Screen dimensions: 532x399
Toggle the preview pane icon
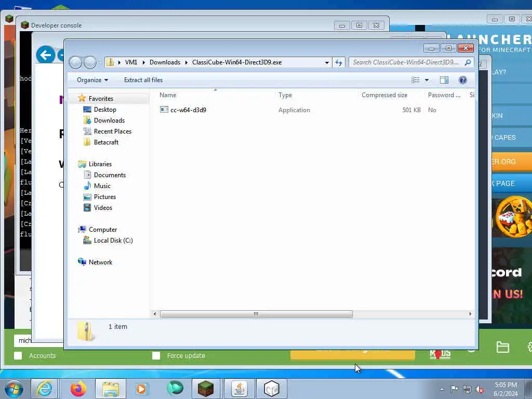click(444, 80)
